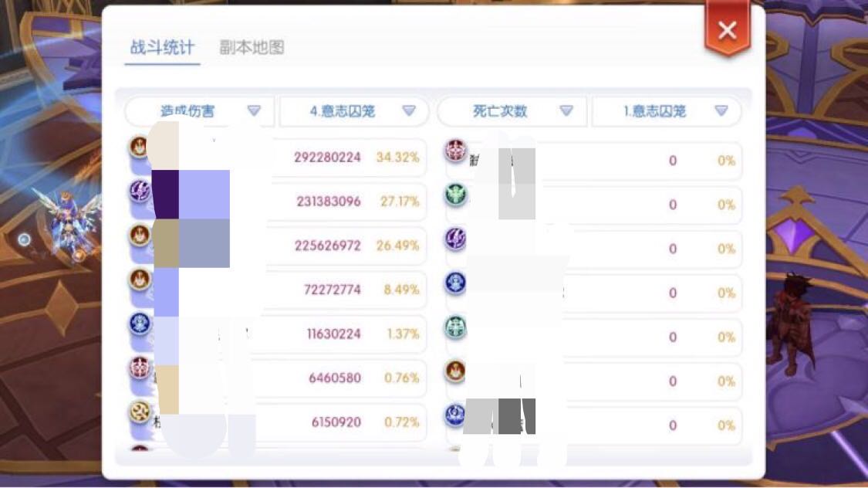Select damage value 6460580
The image size is (868, 488).
pos(335,378)
